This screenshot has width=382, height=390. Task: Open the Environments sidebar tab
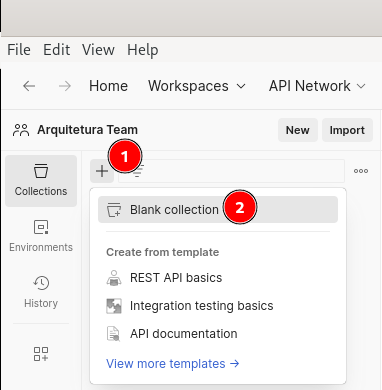(x=41, y=236)
